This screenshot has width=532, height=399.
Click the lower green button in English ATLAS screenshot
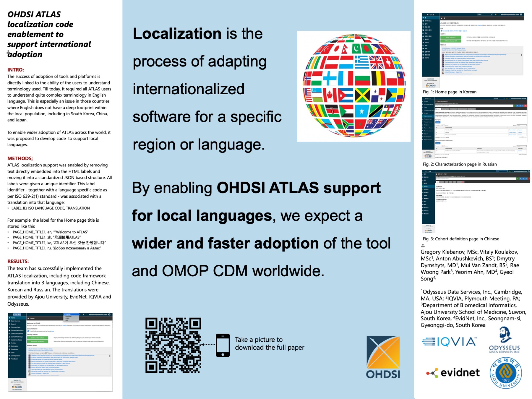pyautogui.click(x=38, y=342)
